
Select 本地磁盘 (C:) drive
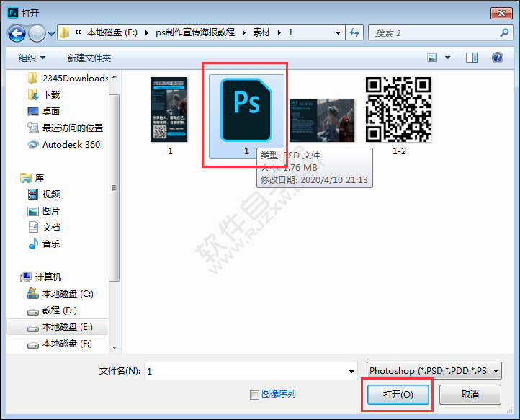click(x=60, y=294)
